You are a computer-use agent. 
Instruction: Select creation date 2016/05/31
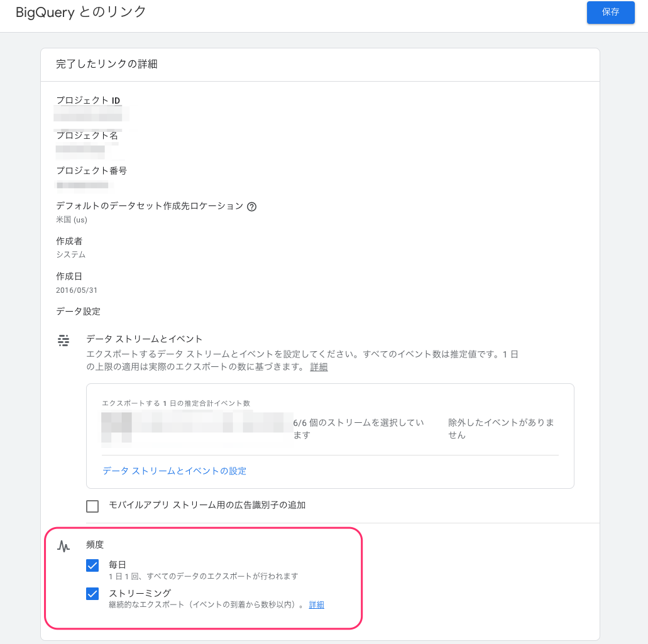(77, 290)
